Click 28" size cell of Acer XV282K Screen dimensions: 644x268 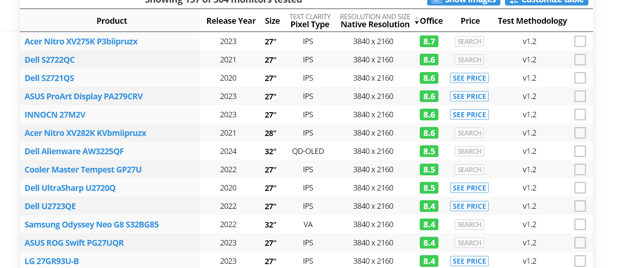click(x=271, y=133)
